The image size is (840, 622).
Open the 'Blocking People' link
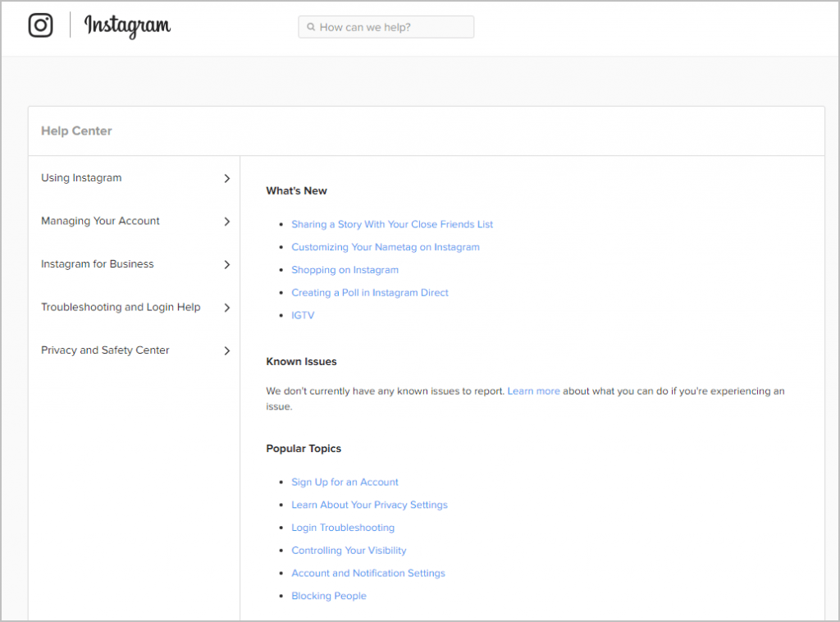point(329,596)
